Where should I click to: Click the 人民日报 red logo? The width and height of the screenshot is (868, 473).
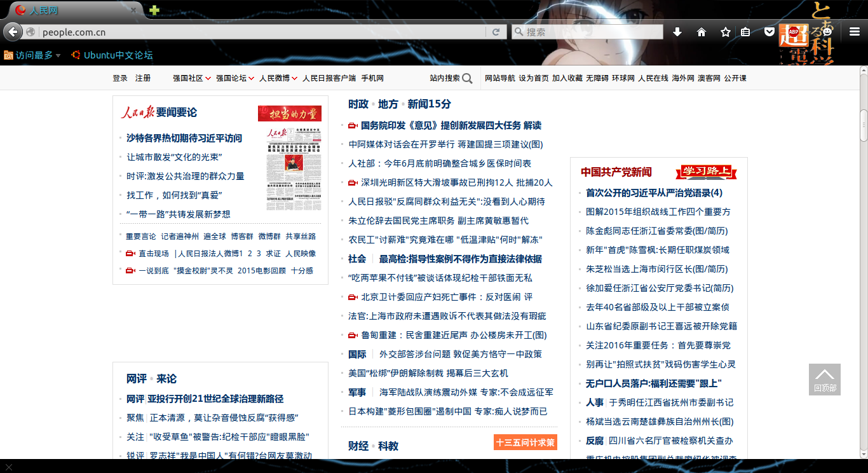138,113
